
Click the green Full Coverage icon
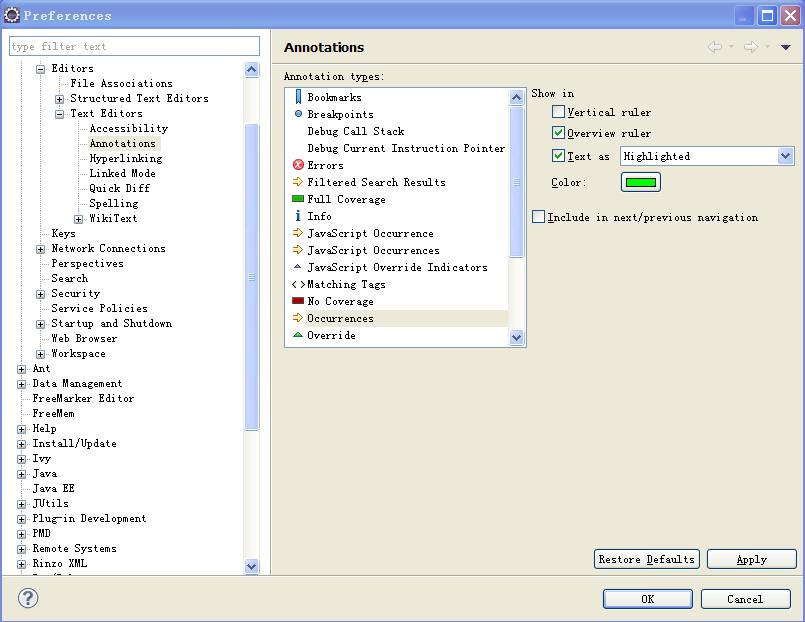point(298,199)
